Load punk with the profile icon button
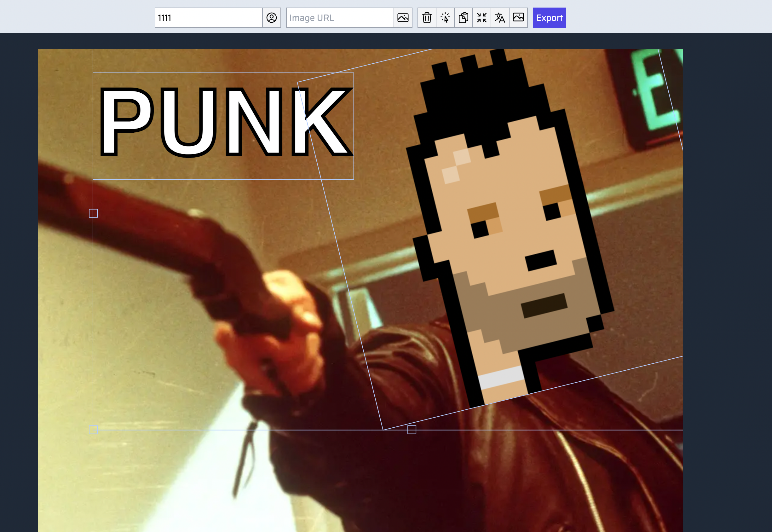The width and height of the screenshot is (772, 532). [x=272, y=18]
